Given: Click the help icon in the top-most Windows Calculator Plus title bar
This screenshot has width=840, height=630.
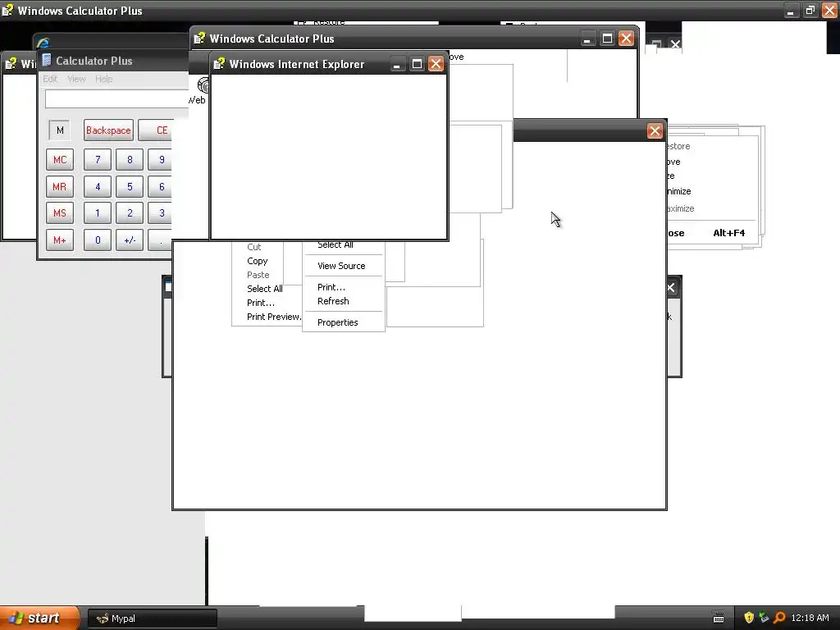Looking at the screenshot, I should pyautogui.click(x=7, y=10).
